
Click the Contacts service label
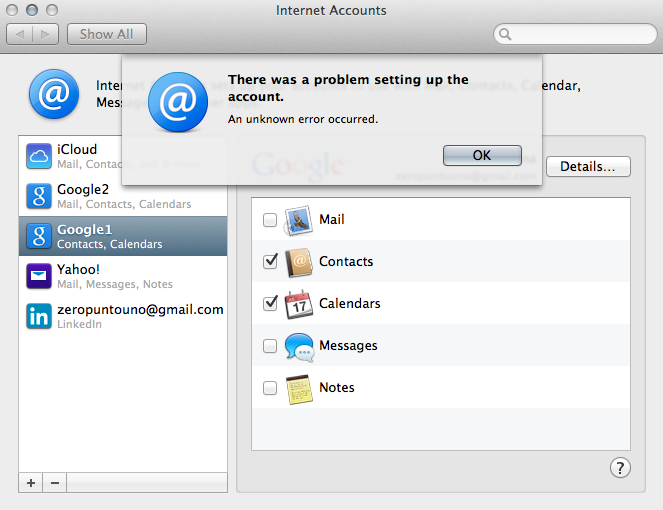coord(346,261)
